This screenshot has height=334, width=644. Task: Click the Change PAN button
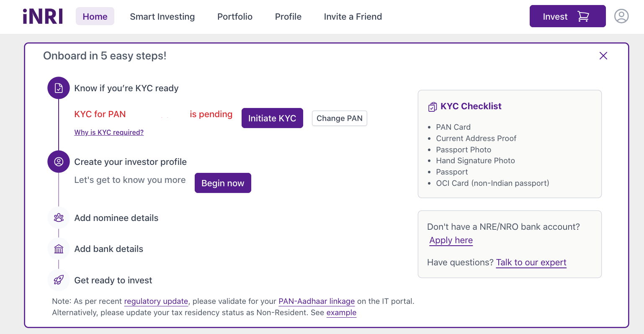339,118
